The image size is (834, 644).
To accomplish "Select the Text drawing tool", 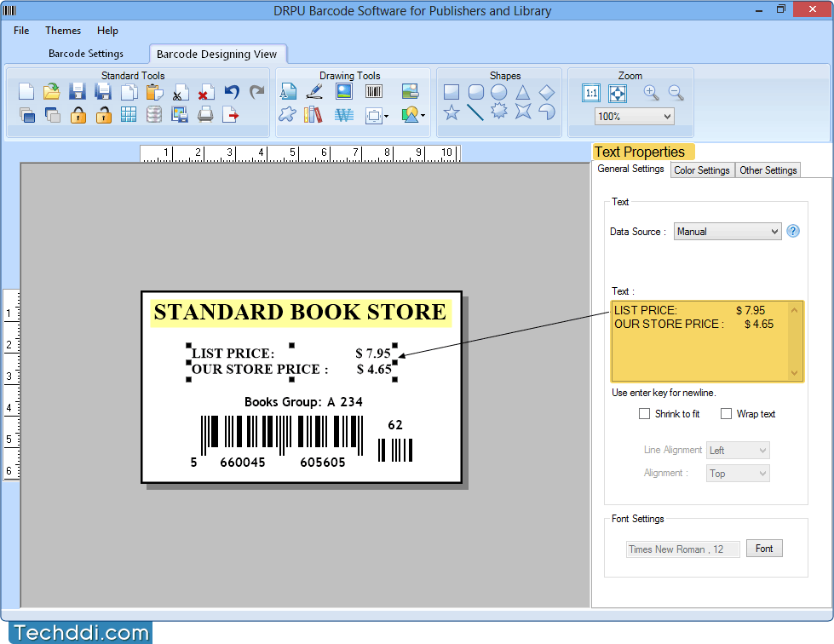I will pyautogui.click(x=288, y=91).
